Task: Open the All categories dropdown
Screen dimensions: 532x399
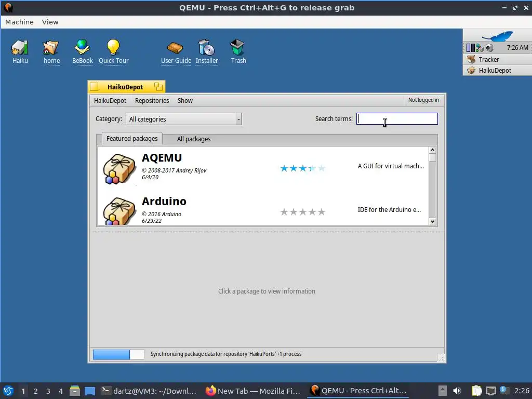Action: click(183, 119)
